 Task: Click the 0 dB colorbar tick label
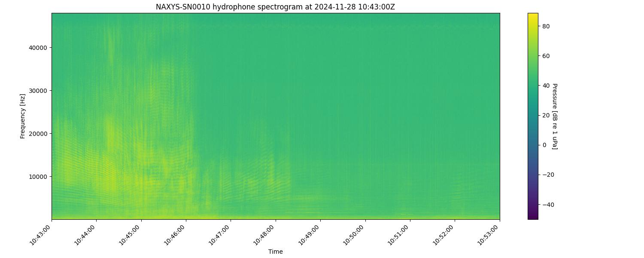click(x=545, y=145)
